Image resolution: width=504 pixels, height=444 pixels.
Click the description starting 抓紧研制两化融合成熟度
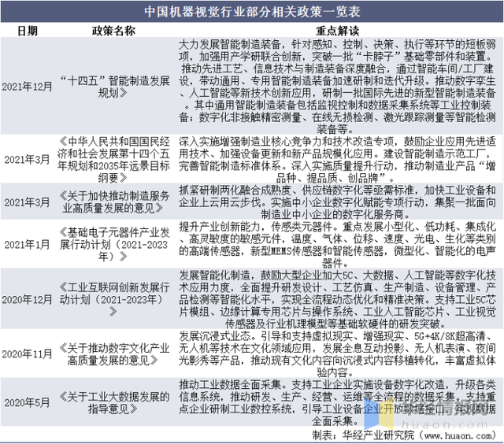[x=337, y=202]
